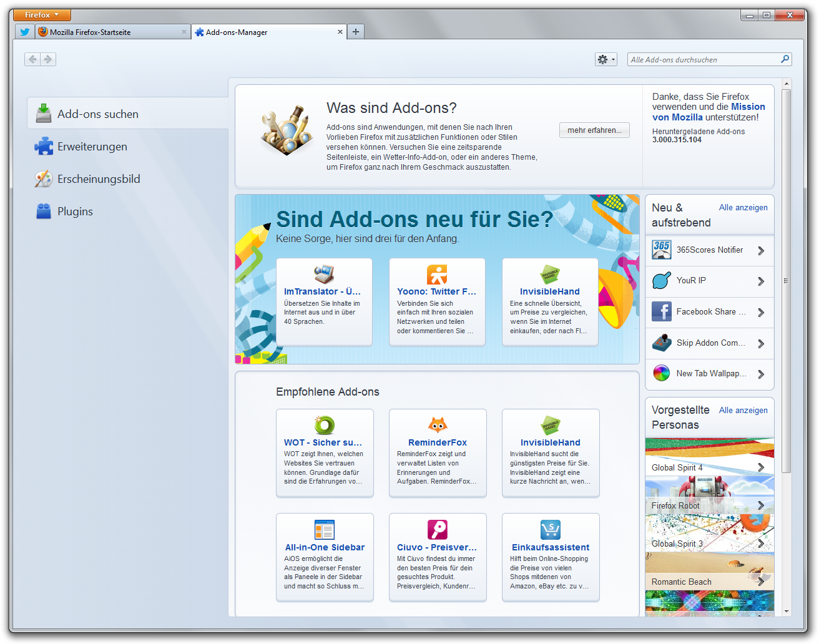Click the Erweiterungen puzzle piece icon

(x=44, y=146)
